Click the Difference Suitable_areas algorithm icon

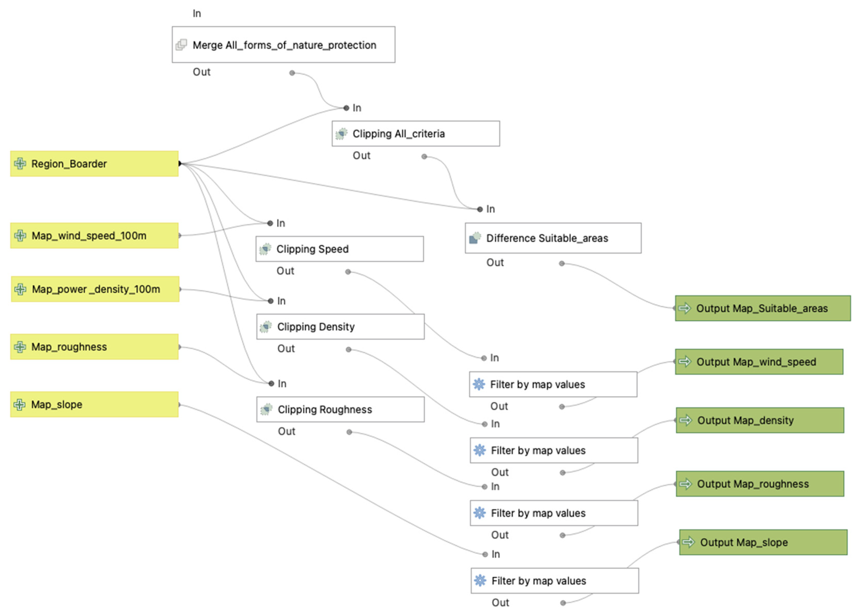pos(475,238)
